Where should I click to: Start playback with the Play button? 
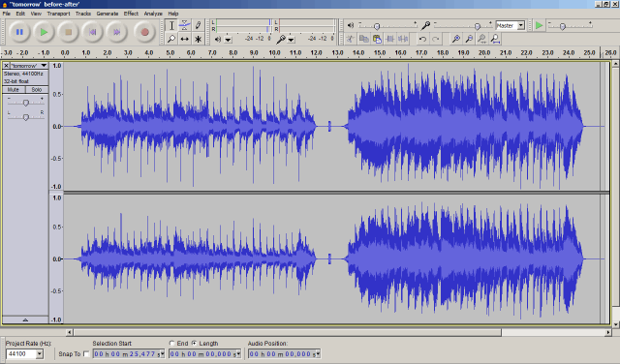coord(44,32)
